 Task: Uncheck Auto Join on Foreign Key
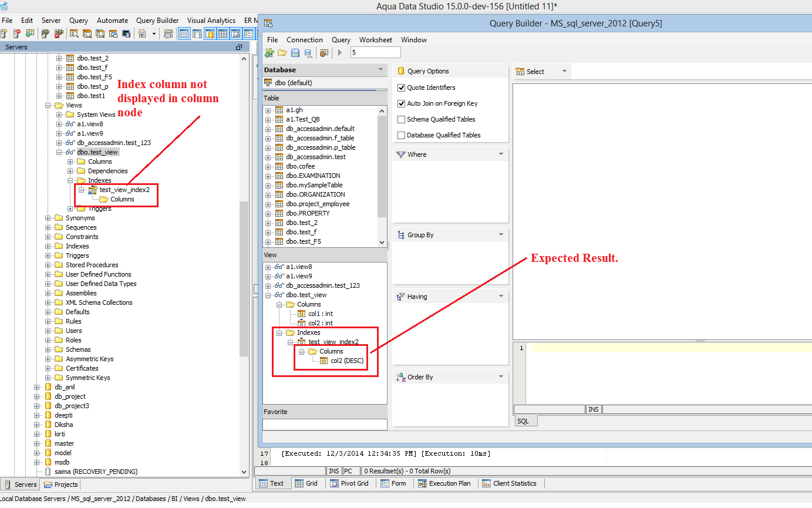pyautogui.click(x=402, y=103)
